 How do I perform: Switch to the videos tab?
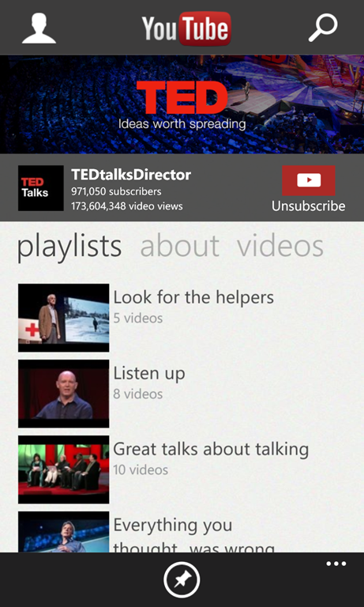pyautogui.click(x=280, y=247)
